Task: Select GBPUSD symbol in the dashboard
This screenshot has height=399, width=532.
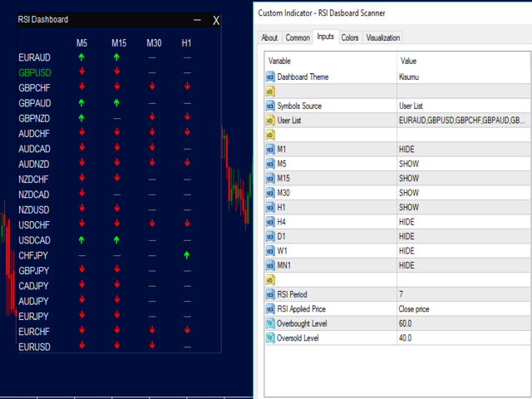Action: [35, 72]
